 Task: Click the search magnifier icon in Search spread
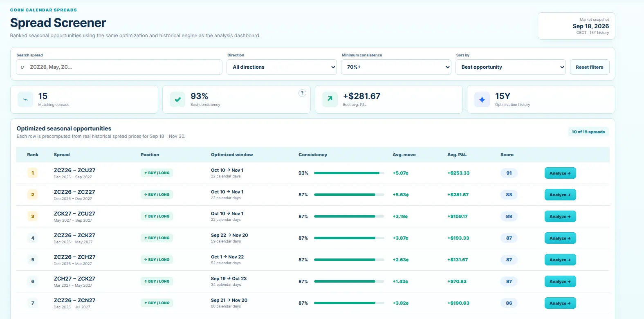pyautogui.click(x=22, y=67)
